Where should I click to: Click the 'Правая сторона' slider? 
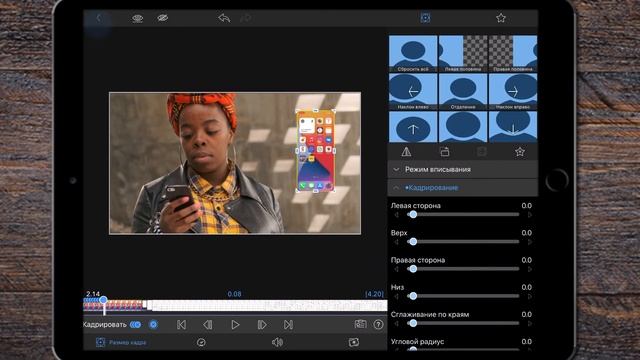[x=463, y=269]
